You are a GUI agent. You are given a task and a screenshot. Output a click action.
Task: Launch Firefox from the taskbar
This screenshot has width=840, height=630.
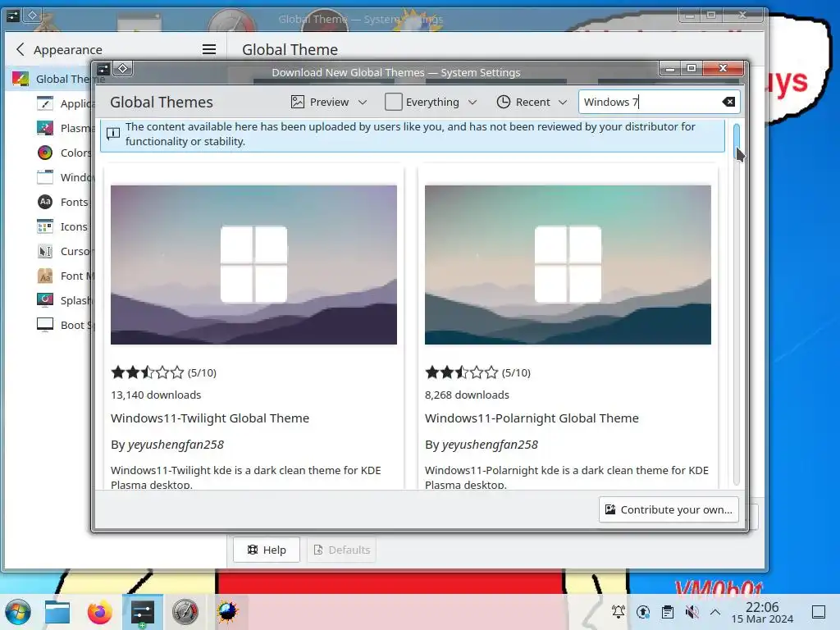pyautogui.click(x=99, y=612)
